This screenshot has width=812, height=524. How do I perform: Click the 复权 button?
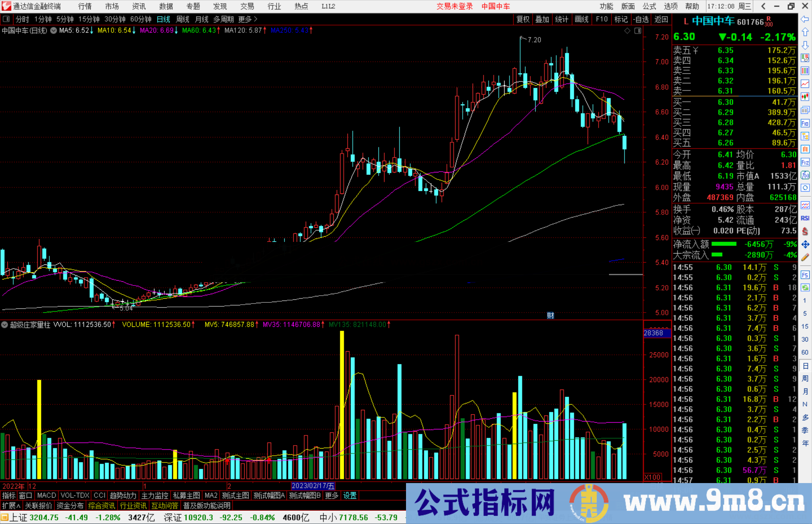tap(523, 19)
